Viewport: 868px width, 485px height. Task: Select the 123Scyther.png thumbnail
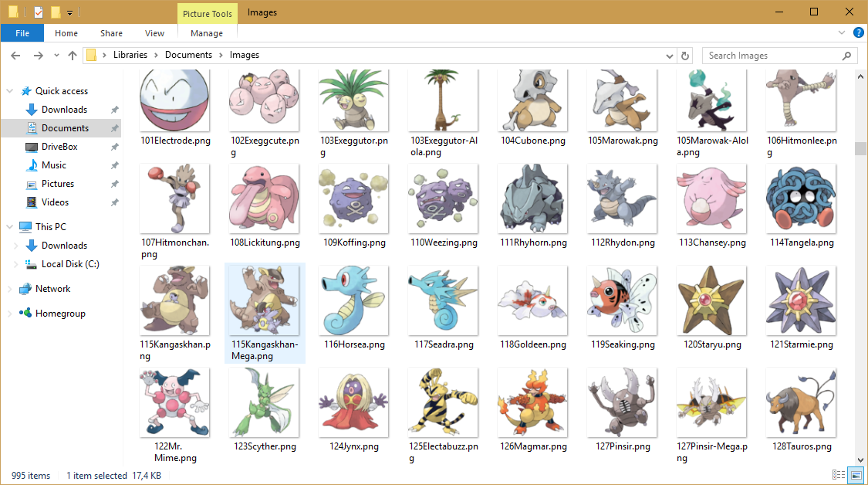264,402
